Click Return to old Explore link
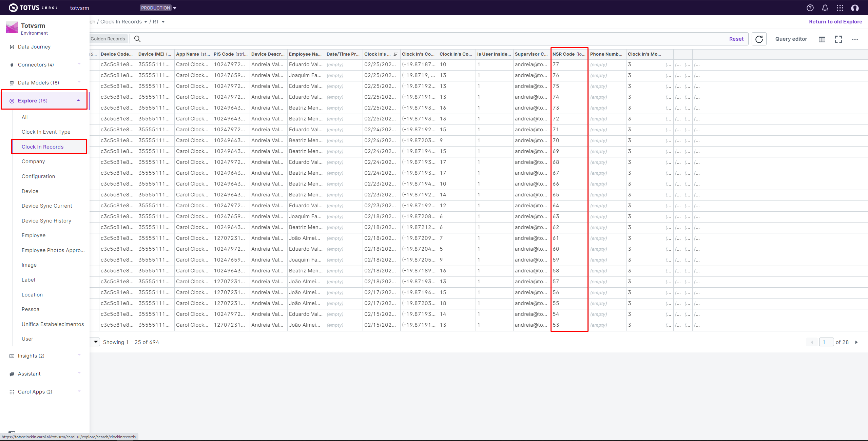 coord(835,22)
